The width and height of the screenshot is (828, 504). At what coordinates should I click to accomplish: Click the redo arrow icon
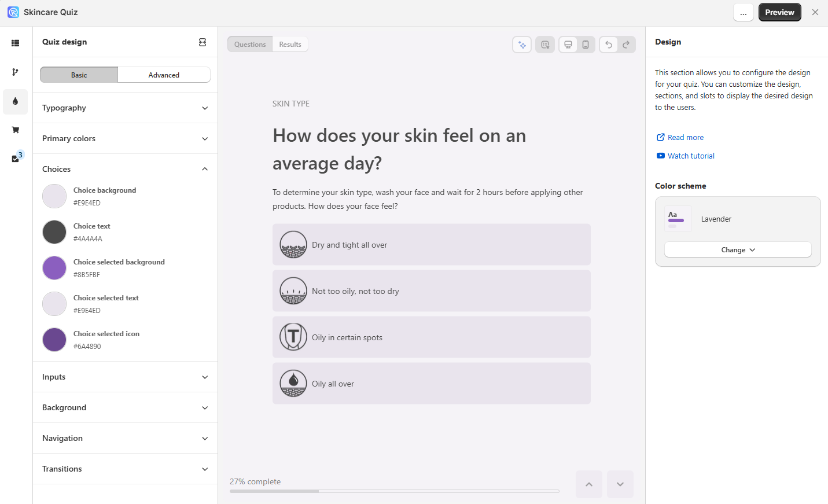(x=626, y=45)
